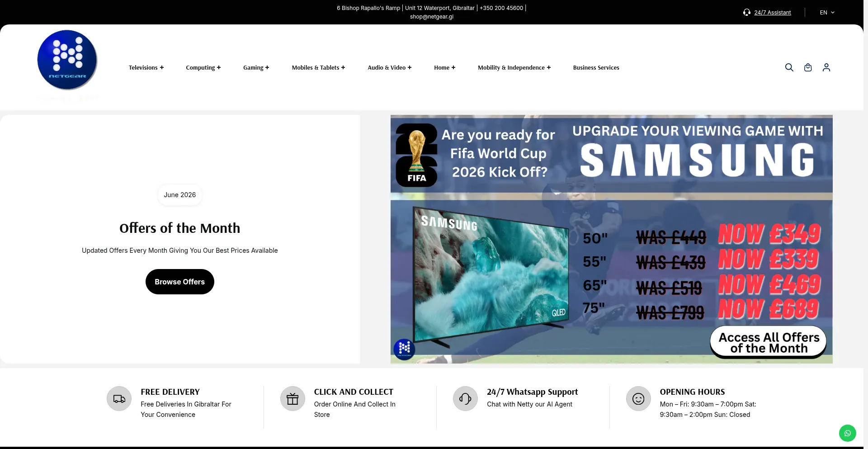Screen dimensions: 868x449
Task: Click the June 2026 badge
Action: (x=180, y=195)
